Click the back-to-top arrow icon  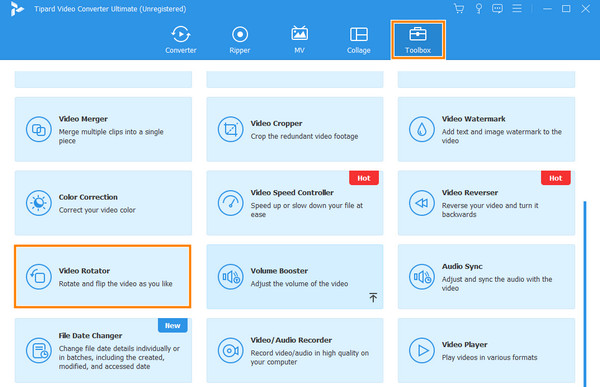coord(373,297)
